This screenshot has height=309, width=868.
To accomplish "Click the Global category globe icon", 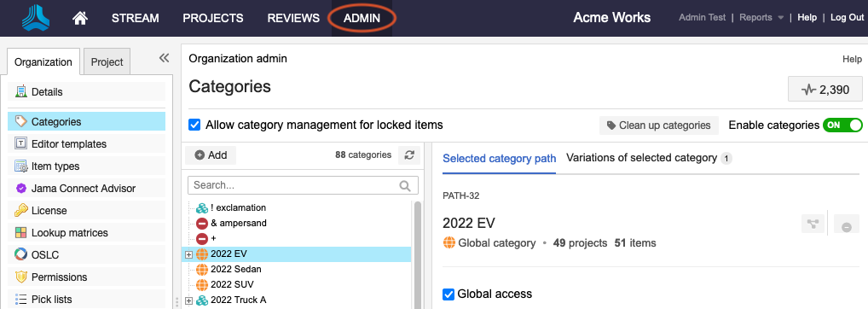I will (x=449, y=242).
